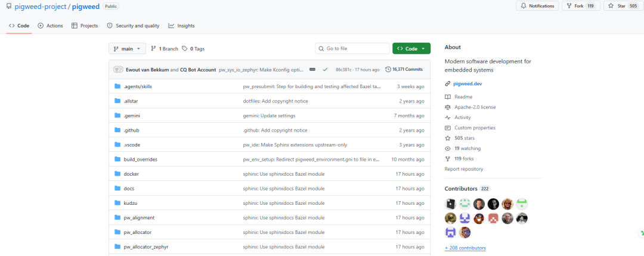Open the pw_presubmit commit message for .agents/skills
Screen dimensions: 644x256
(x=312, y=86)
